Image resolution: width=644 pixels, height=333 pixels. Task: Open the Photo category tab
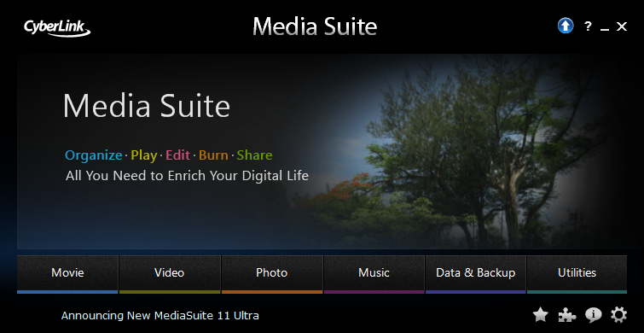(272, 274)
